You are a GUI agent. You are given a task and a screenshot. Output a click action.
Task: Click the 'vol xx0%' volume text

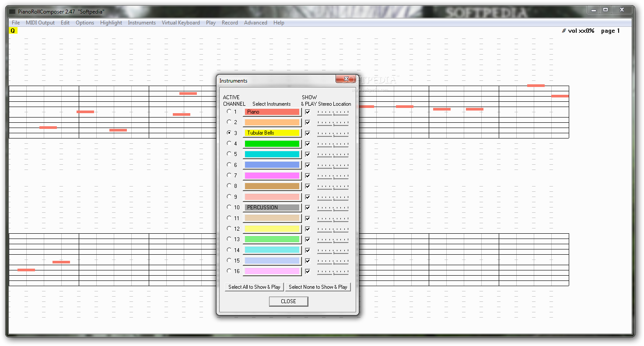point(581,31)
